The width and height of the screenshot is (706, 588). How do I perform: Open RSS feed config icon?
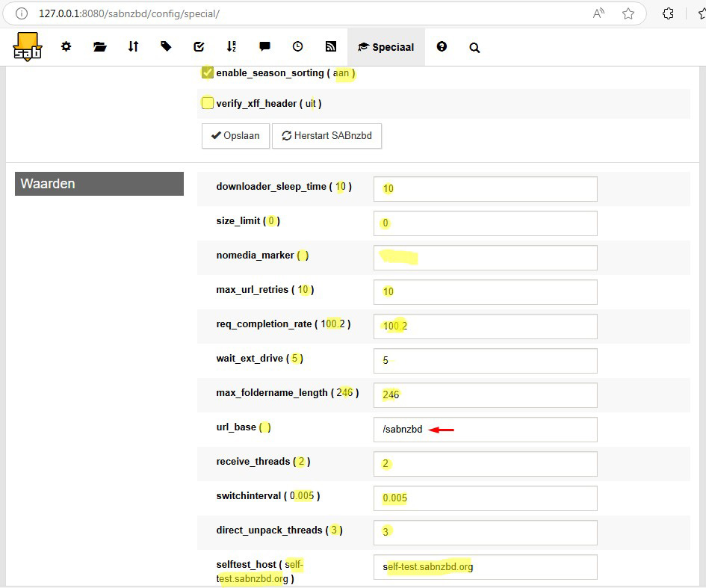tap(330, 46)
